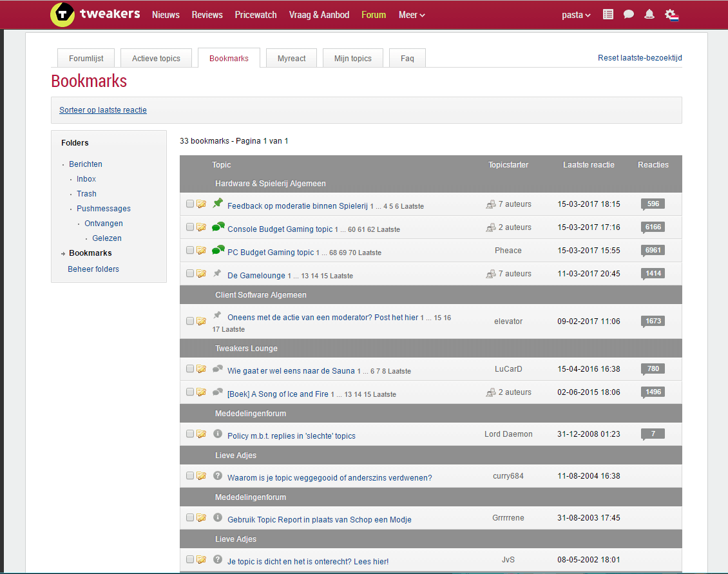Image resolution: width=728 pixels, height=574 pixels.
Task: Open the Trash folder in sidebar
Action: (x=87, y=194)
